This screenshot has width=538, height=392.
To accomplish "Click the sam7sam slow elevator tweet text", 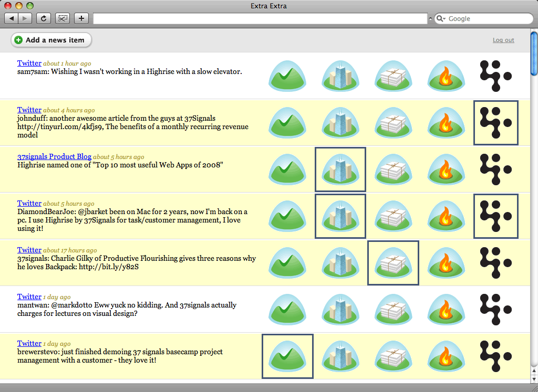I will point(130,71).
